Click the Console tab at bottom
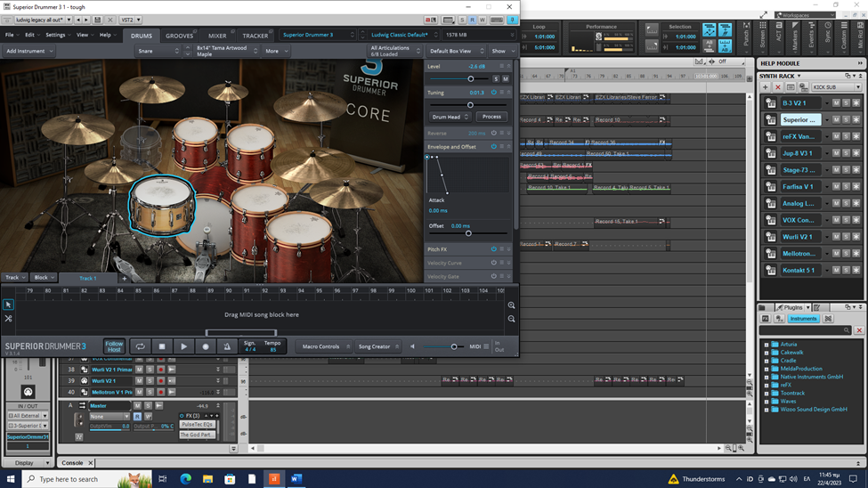Image resolution: width=868 pixels, height=488 pixels. (72, 463)
